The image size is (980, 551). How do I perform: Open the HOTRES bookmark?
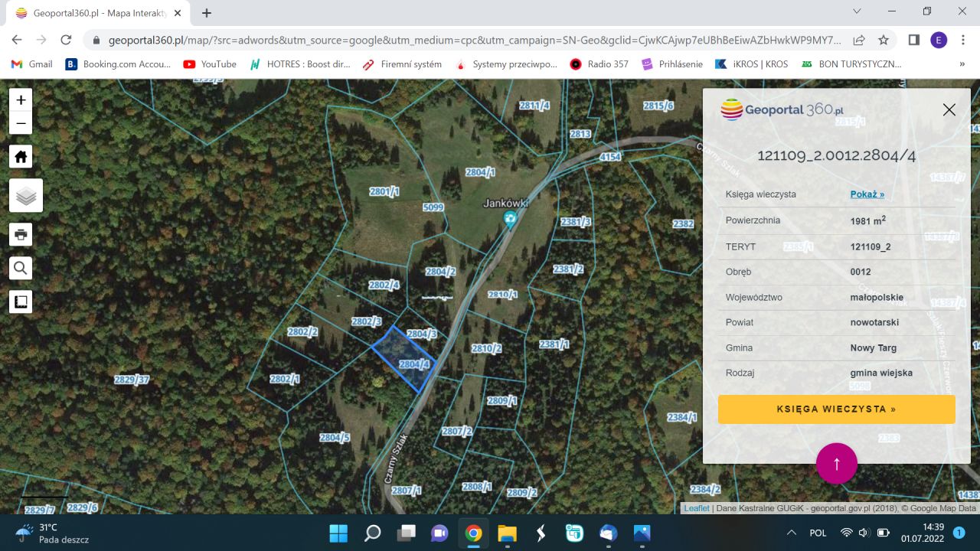coord(299,64)
